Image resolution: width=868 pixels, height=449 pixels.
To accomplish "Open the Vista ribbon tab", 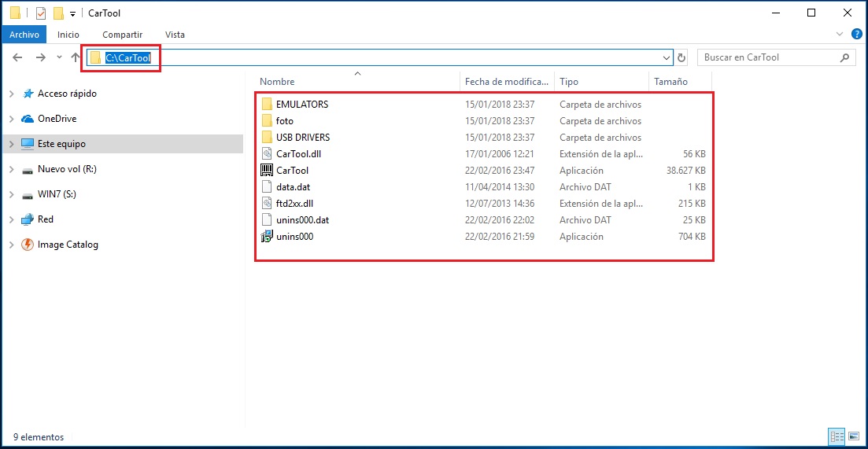I will point(175,35).
